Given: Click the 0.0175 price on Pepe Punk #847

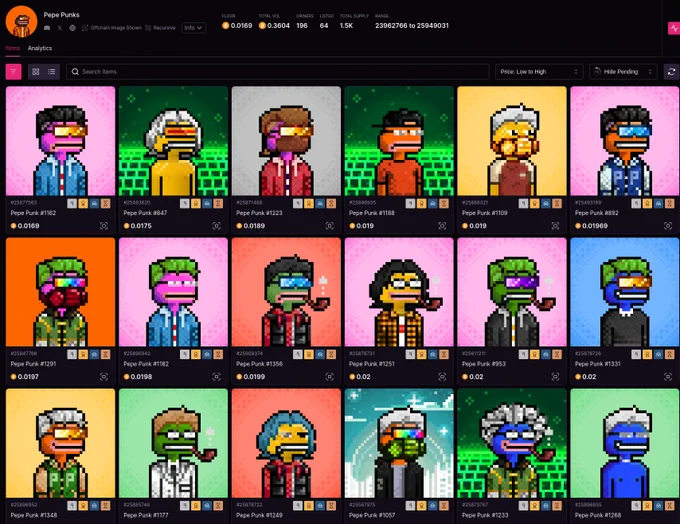Looking at the screenshot, I should click(x=141, y=226).
